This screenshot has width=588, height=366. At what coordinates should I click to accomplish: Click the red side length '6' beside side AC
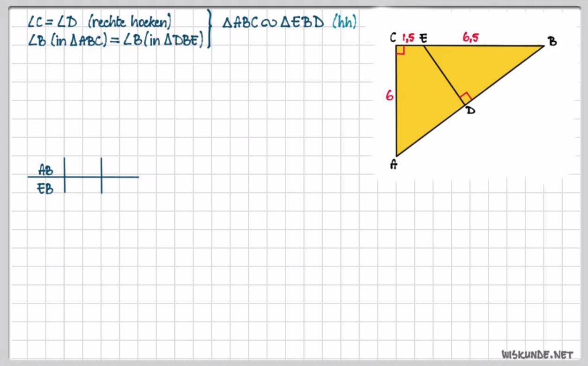point(389,96)
